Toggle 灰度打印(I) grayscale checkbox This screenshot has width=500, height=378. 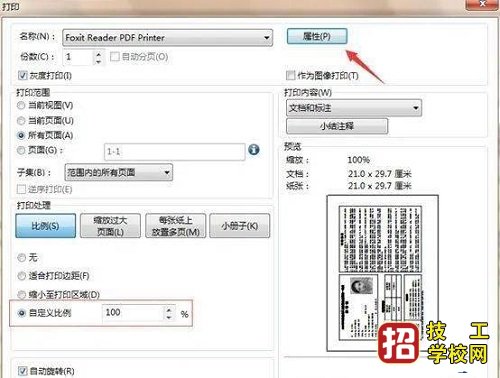pos(22,76)
